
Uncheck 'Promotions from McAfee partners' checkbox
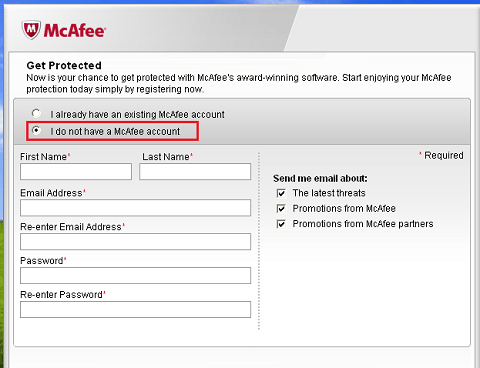[x=281, y=224]
